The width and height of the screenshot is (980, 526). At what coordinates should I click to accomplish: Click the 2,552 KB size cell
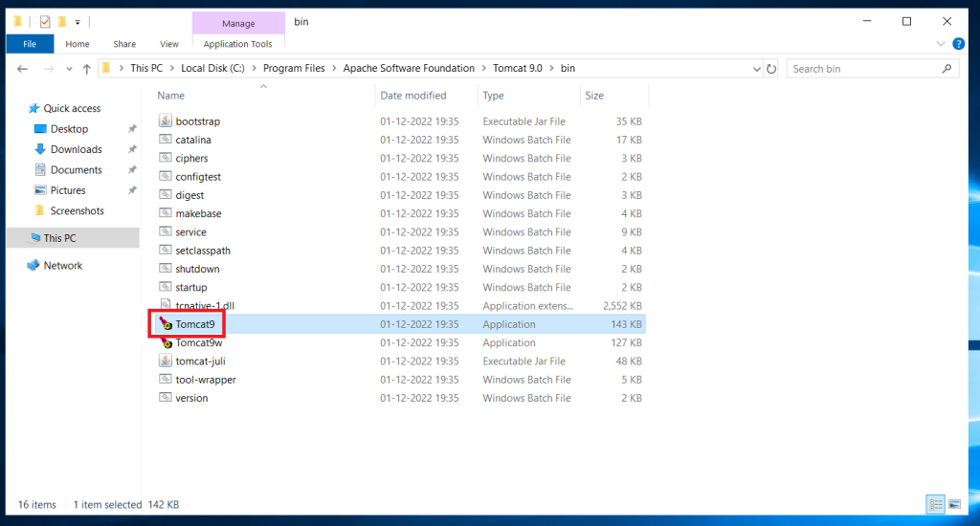click(622, 305)
